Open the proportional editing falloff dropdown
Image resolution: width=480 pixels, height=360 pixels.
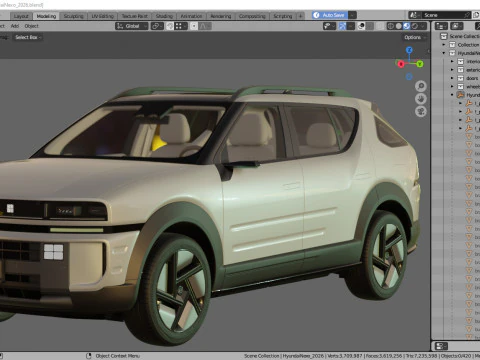click(x=205, y=26)
